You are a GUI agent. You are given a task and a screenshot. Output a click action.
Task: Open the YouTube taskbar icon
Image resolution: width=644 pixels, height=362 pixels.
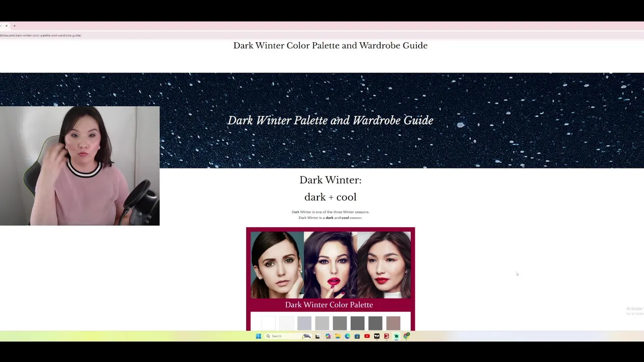point(367,336)
